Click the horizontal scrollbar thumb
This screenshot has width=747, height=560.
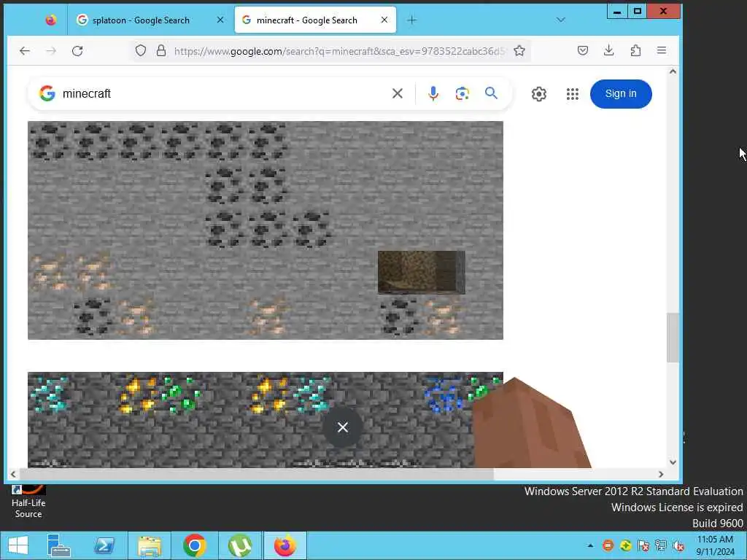point(256,474)
